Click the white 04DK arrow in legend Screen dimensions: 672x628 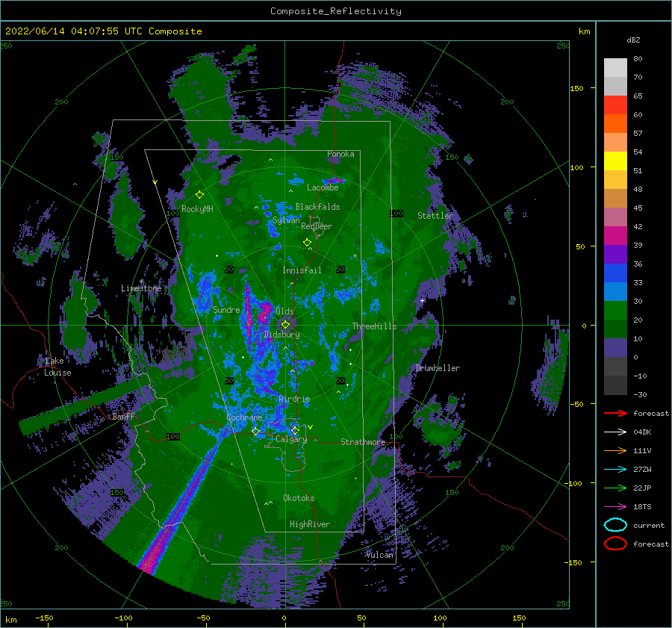coord(615,432)
